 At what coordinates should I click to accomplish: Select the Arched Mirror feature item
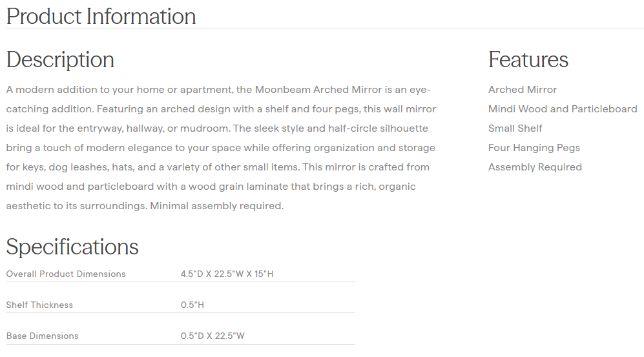pyautogui.click(x=522, y=90)
